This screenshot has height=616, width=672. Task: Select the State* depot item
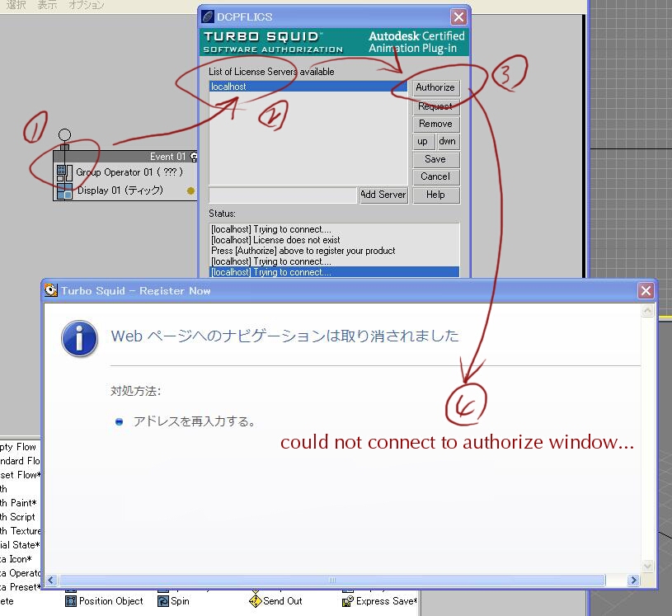20,545
